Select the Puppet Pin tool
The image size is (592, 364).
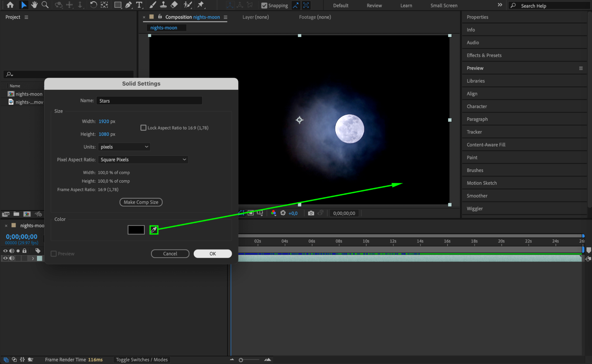pos(201,5)
